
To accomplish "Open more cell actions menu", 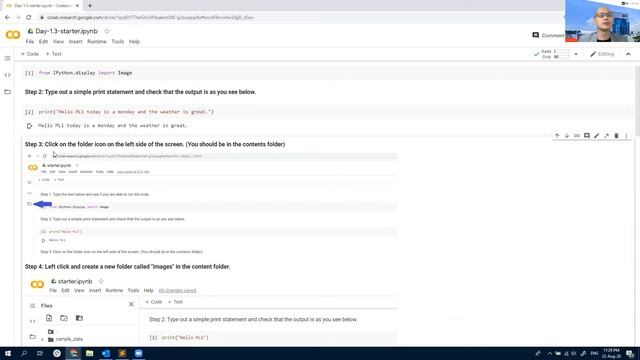I will click(x=626, y=136).
